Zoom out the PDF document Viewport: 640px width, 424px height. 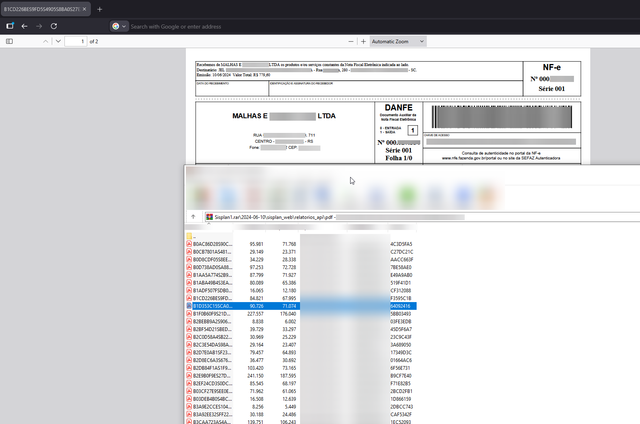[x=351, y=41]
